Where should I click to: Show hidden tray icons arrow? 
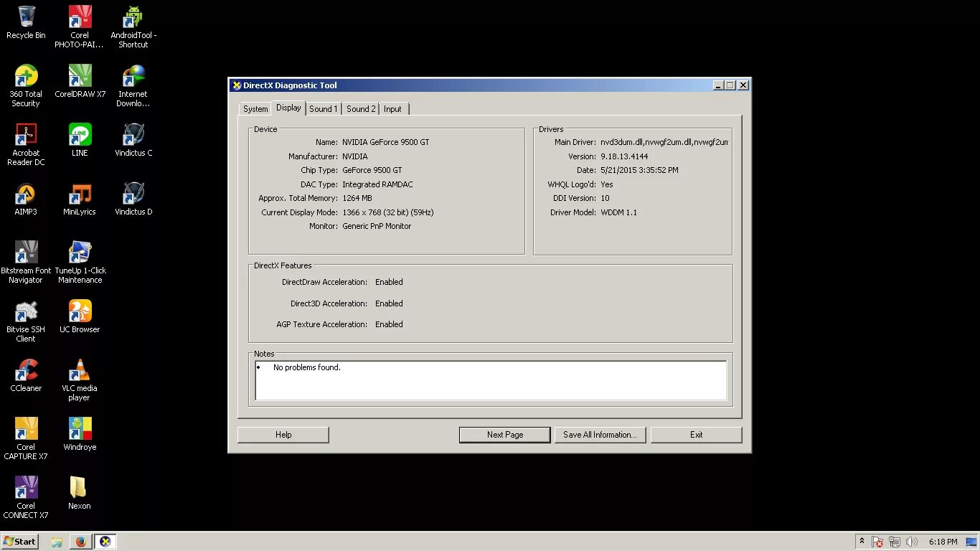point(862,542)
